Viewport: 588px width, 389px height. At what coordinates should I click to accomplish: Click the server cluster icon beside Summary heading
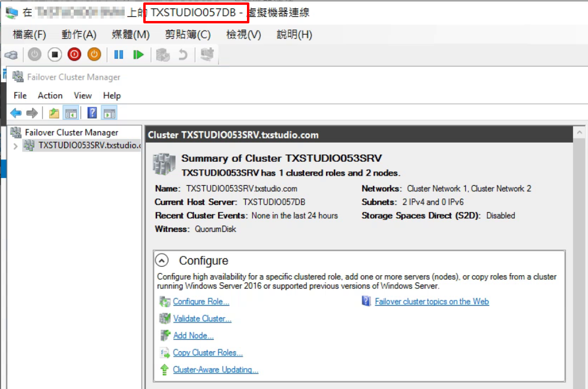[164, 164]
